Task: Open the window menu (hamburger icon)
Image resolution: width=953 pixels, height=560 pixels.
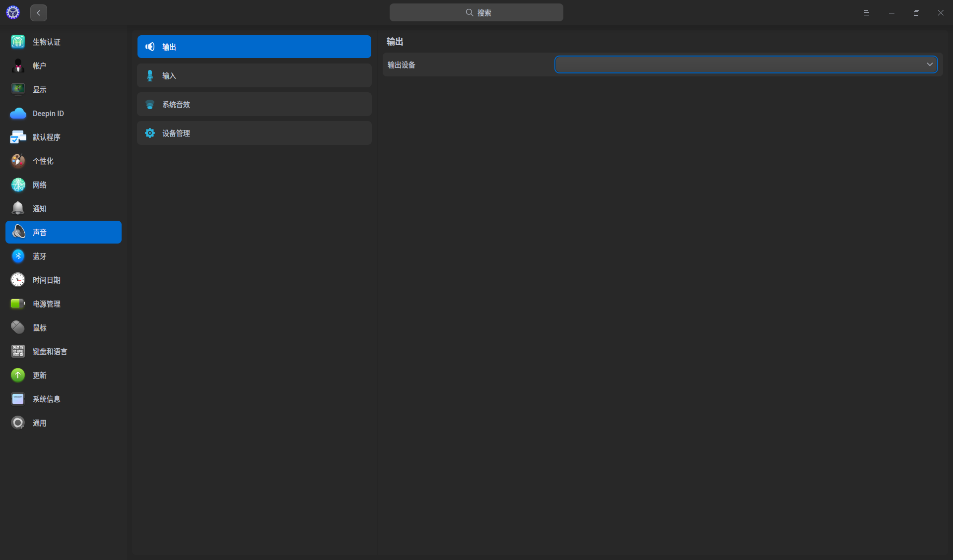Action: coord(867,13)
